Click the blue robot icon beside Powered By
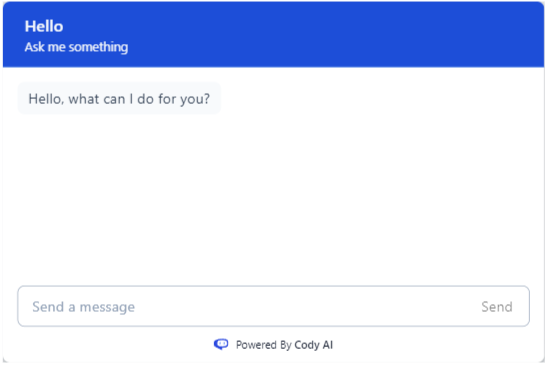 (221, 344)
